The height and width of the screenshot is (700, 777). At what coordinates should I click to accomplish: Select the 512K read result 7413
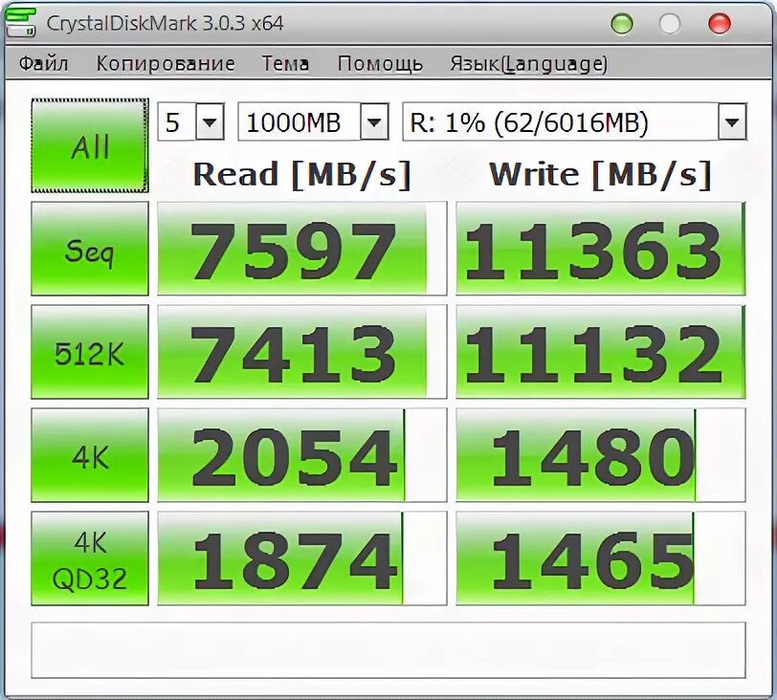click(301, 352)
